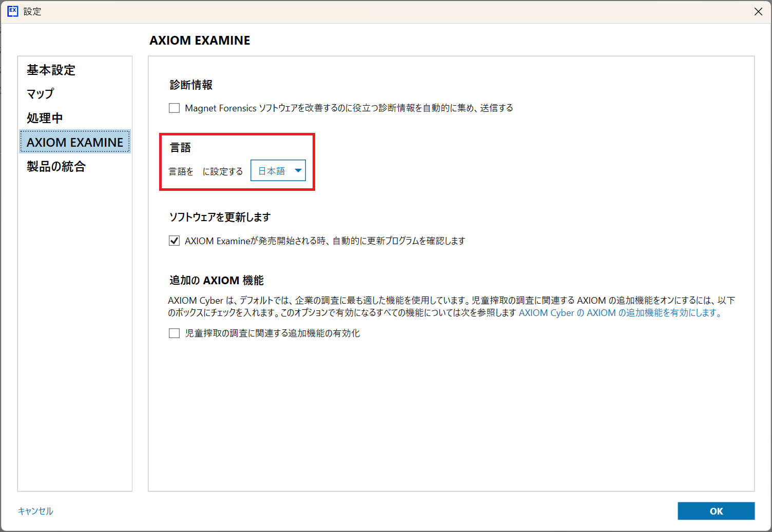Uncheck automatic update check for AXIOM Examine

(175, 241)
